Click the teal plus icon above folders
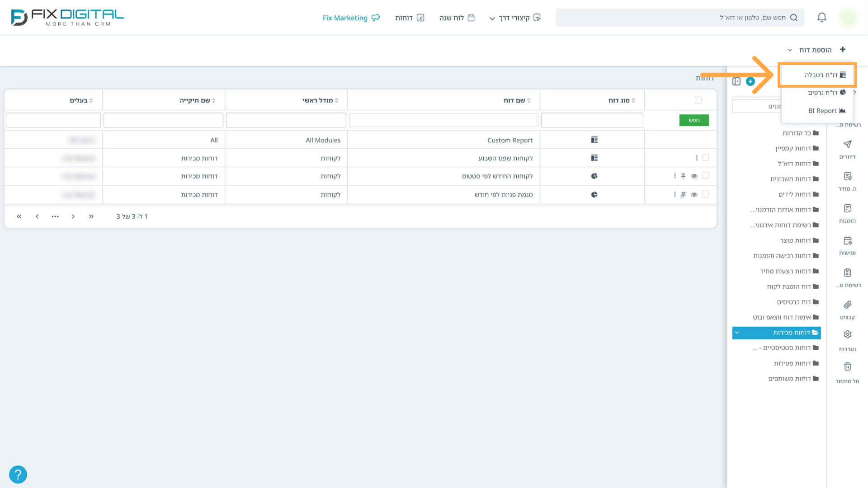Viewport: 868px width, 488px height. (750, 81)
